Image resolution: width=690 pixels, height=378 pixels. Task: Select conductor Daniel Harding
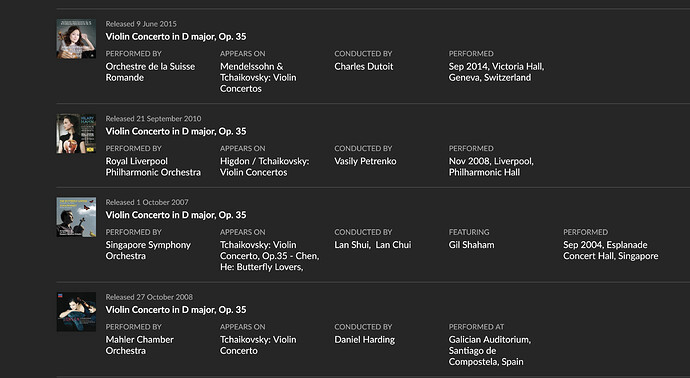[364, 340]
